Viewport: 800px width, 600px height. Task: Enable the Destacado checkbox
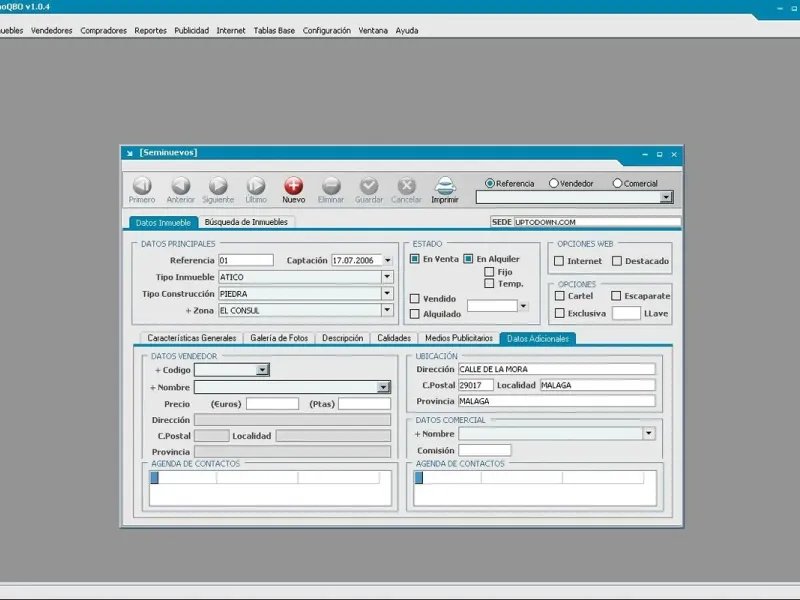tap(617, 261)
